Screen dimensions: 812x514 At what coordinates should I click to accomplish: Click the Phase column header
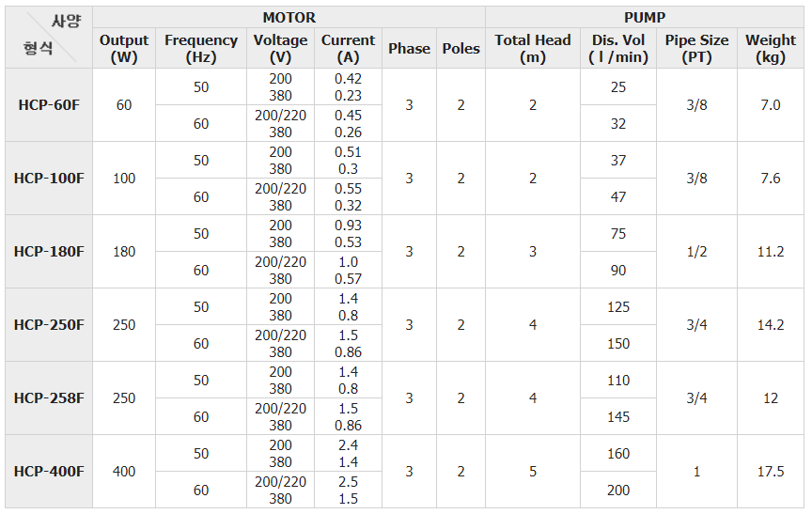pos(409,48)
